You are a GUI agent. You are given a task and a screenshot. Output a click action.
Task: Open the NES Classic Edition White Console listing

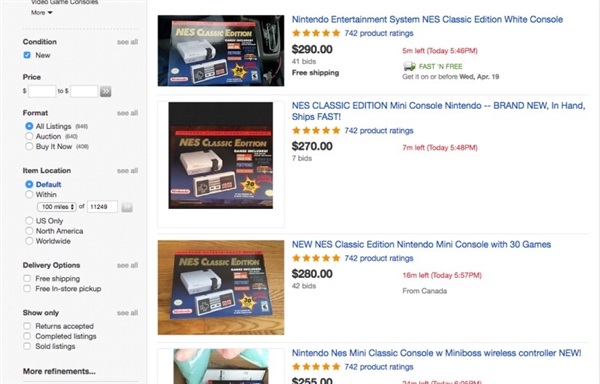[427, 20]
